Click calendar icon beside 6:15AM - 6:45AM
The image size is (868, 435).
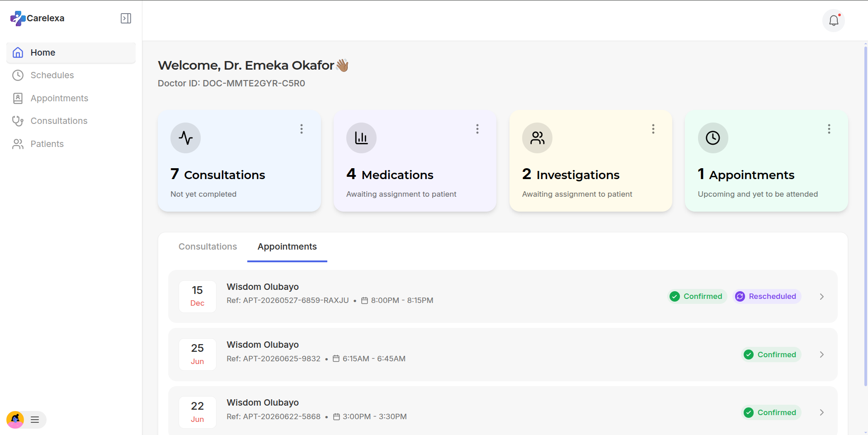tap(336, 359)
